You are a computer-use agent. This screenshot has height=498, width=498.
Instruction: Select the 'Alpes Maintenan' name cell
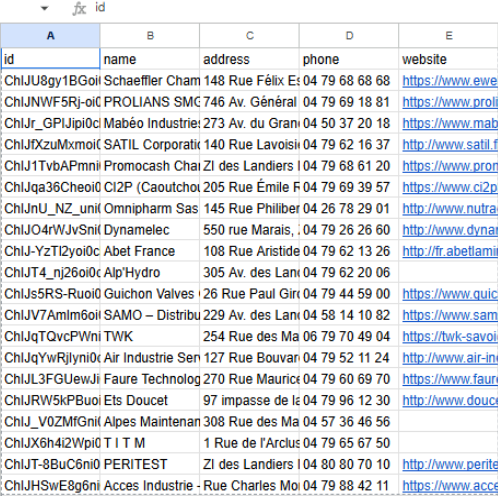[x=150, y=422]
